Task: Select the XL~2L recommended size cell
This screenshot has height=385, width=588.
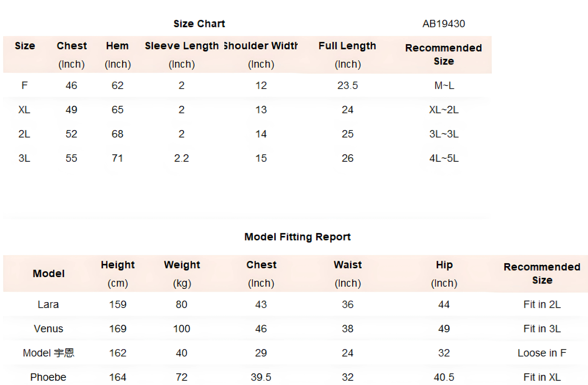Action: [x=444, y=110]
